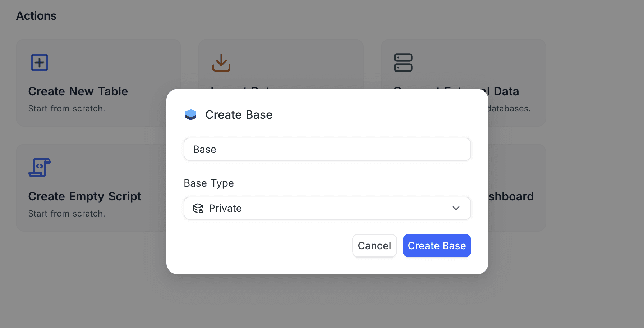Click the Base Type label
This screenshot has height=328, width=644.
pos(208,183)
